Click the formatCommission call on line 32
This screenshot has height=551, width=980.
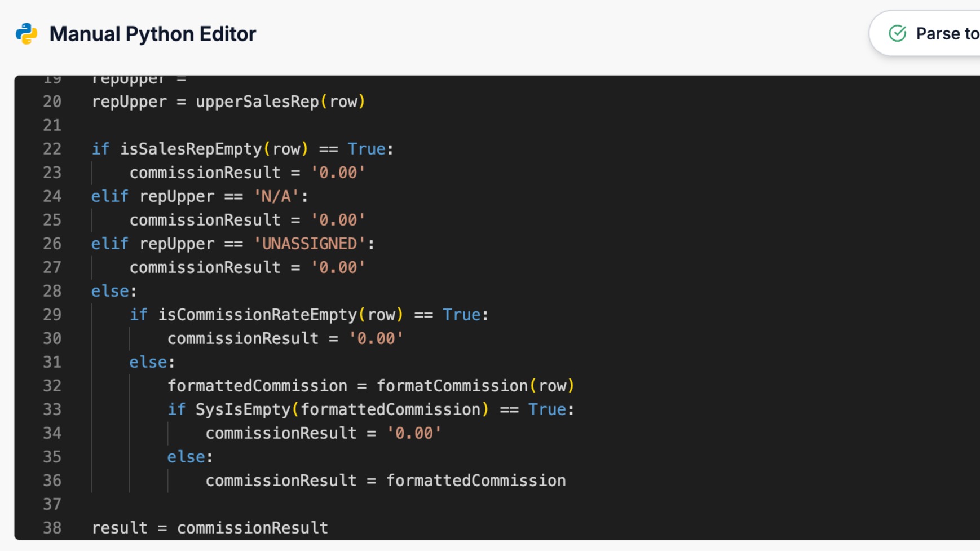coord(452,386)
